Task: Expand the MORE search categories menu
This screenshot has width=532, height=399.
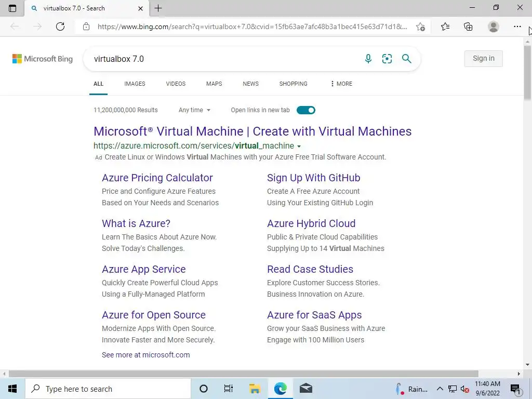Action: pos(341,84)
